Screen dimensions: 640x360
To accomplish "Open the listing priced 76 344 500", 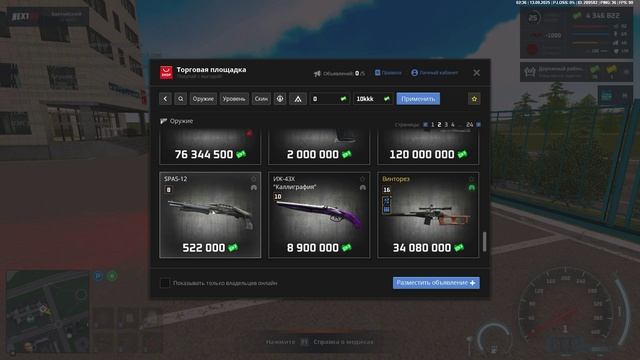I will point(210,147).
